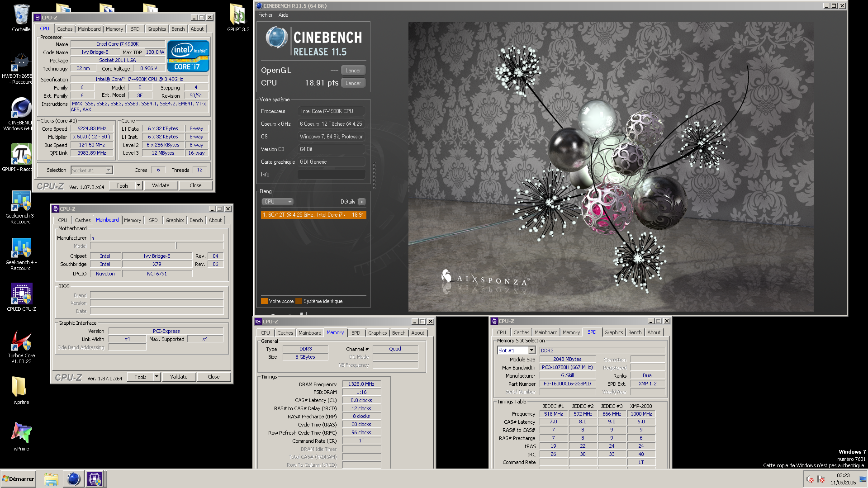The height and width of the screenshot is (488, 868).
Task: Click the CPU-Z title icon in Memory window
Action: pos(258,322)
